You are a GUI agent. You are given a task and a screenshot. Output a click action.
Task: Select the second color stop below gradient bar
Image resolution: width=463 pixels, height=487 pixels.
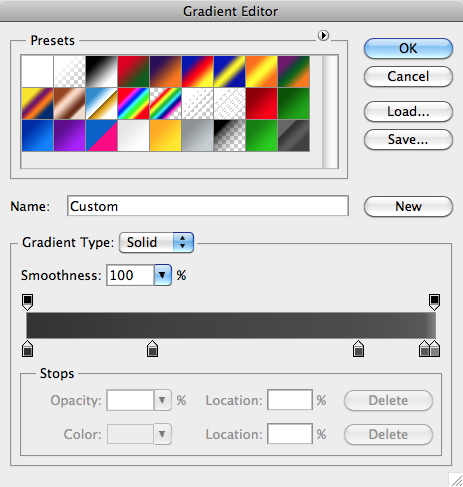153,349
